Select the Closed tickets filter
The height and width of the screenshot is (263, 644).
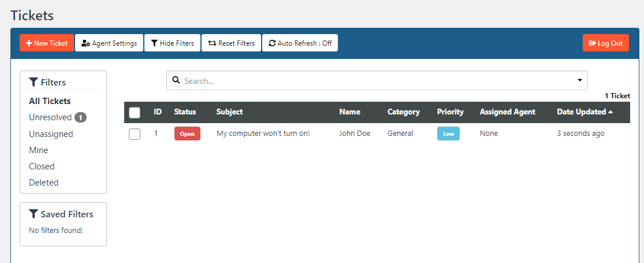42,166
